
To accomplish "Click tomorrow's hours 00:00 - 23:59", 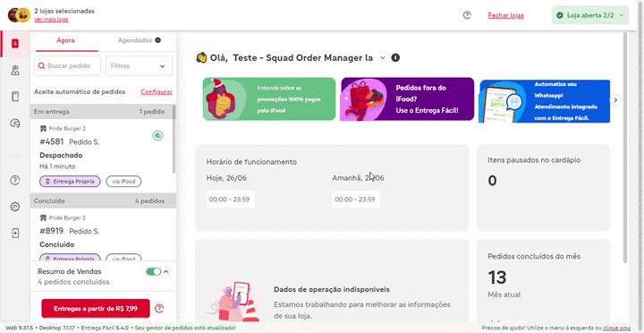I will (x=356, y=200).
